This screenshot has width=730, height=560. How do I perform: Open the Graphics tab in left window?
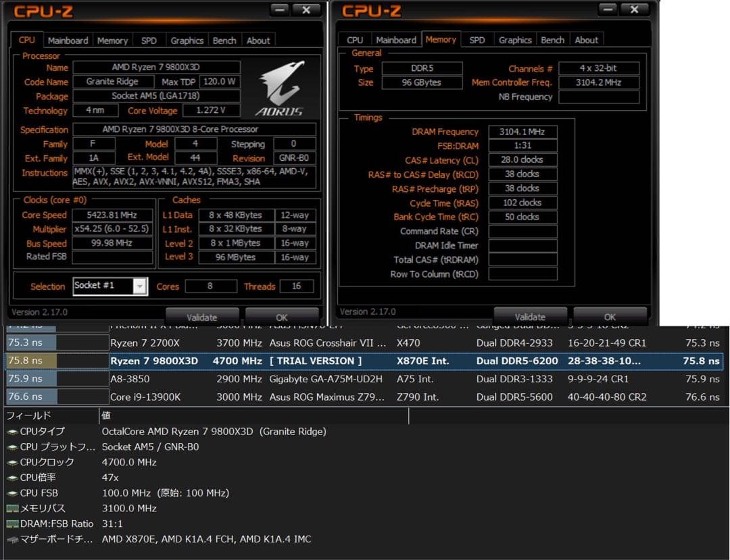187,40
